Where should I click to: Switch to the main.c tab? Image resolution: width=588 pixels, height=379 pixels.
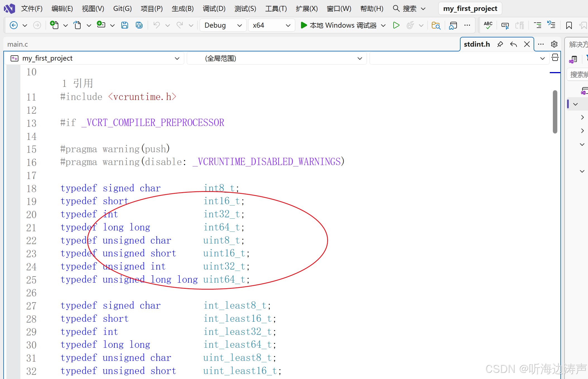pyautogui.click(x=18, y=44)
